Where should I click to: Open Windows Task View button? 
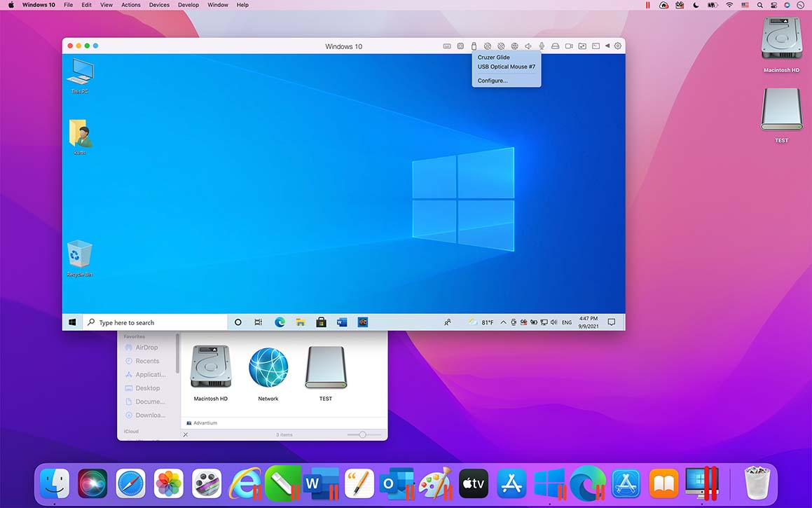(258, 322)
